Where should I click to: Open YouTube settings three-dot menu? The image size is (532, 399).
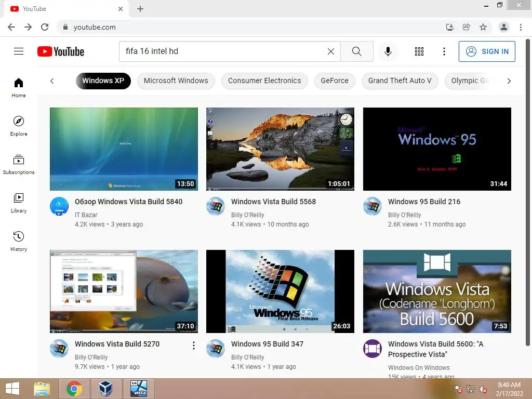[444, 51]
